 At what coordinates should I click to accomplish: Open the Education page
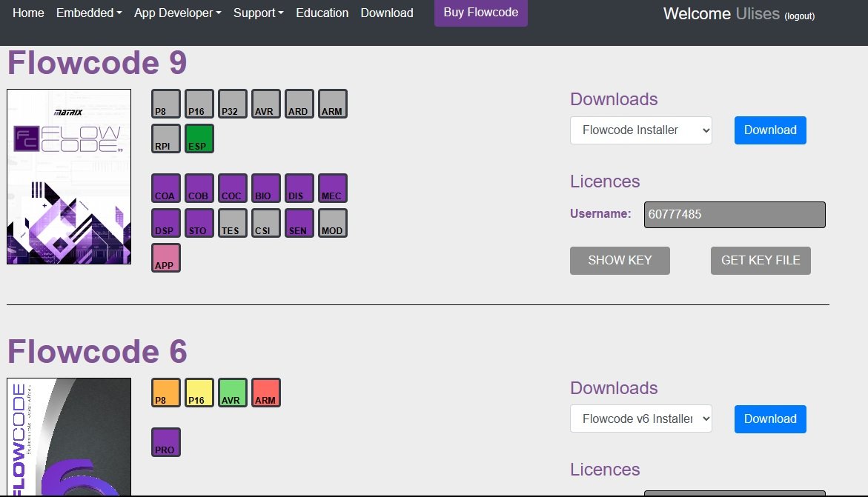(x=322, y=13)
